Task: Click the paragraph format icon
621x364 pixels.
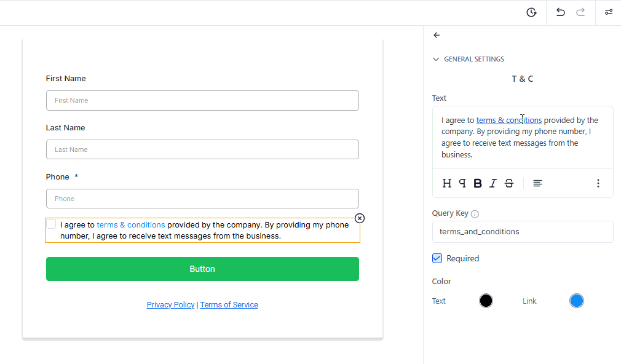Action: 462,183
